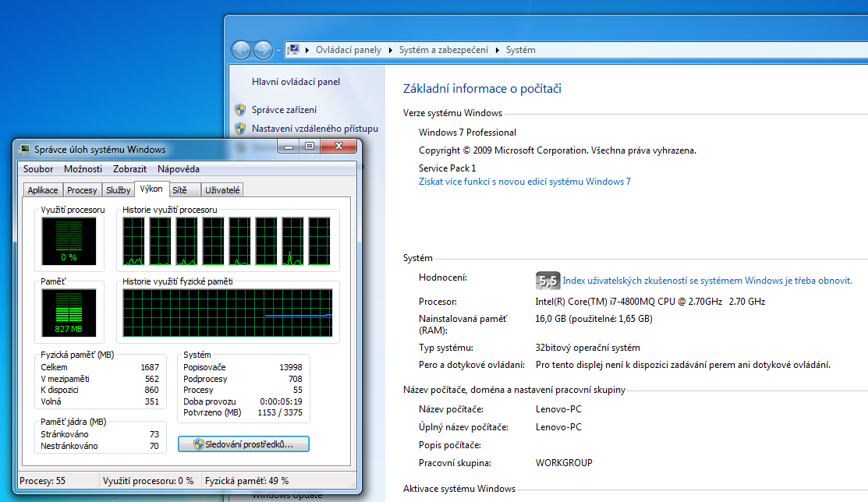The image size is (868, 502).
Task: Open Nastavení vzdáleného přístupu link
Action: (x=315, y=129)
